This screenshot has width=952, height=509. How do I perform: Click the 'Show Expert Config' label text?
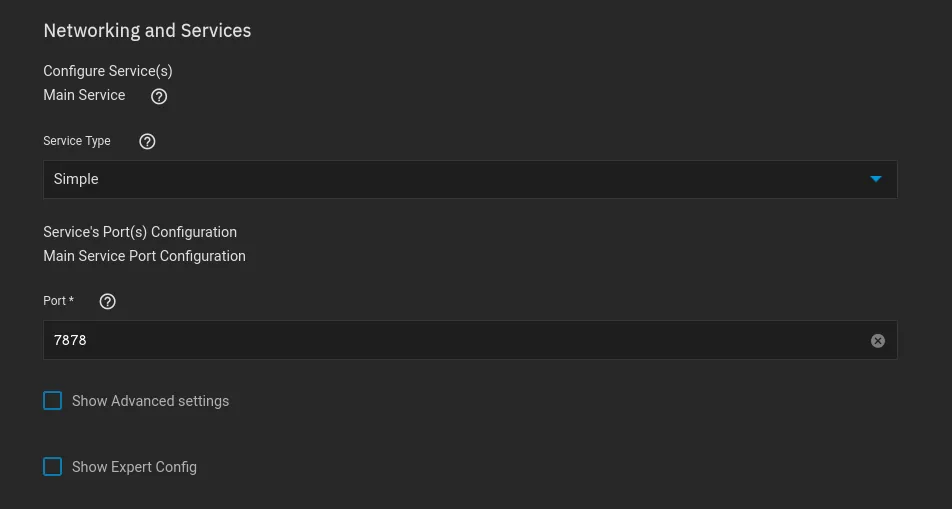pyautogui.click(x=134, y=467)
